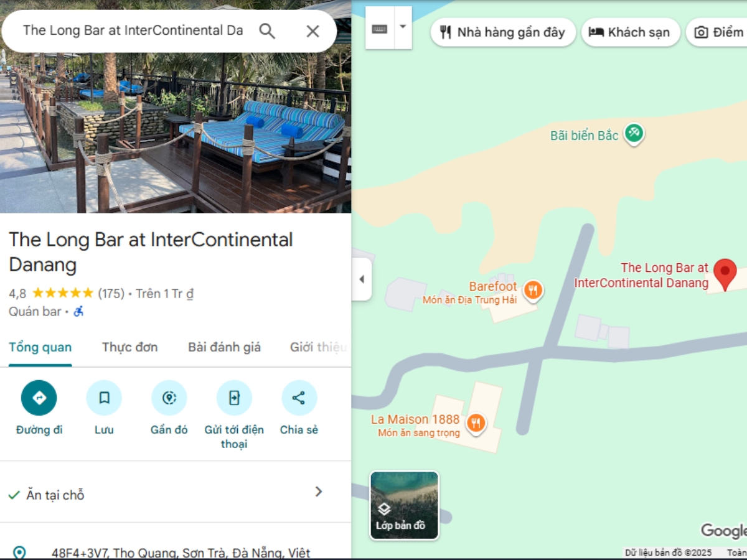Toggle the on-screen keyboard input tool
Screen dimensions: 747x560
(380, 28)
